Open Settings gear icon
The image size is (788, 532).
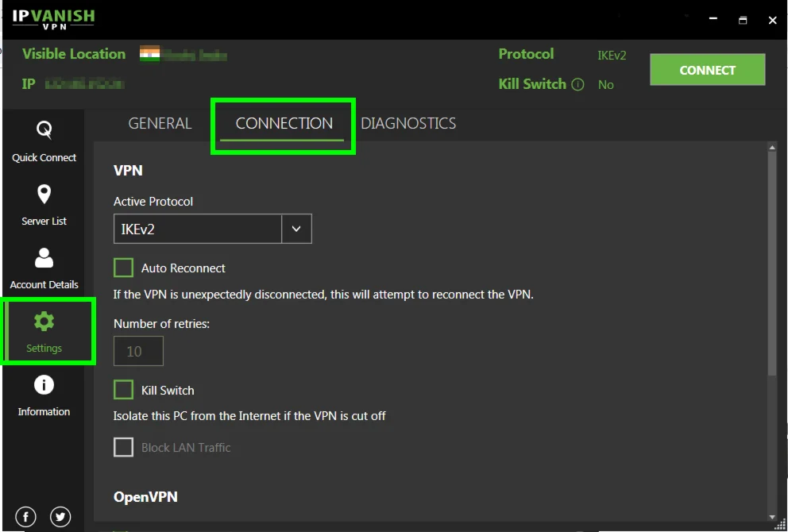(x=44, y=322)
